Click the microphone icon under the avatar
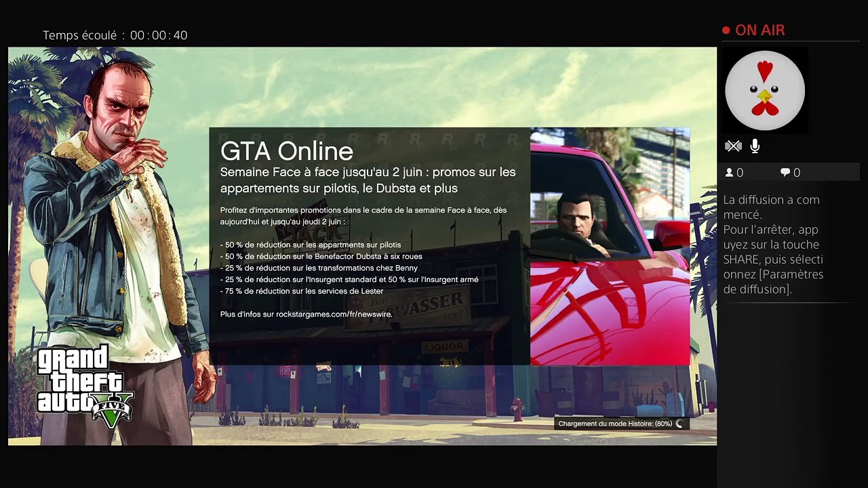The width and height of the screenshot is (868, 488). (x=755, y=146)
